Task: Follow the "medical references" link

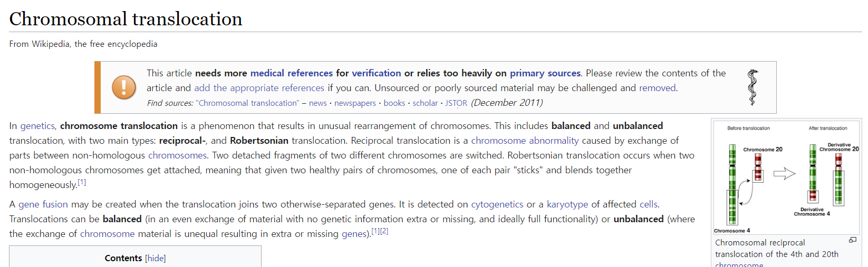Action: point(291,73)
